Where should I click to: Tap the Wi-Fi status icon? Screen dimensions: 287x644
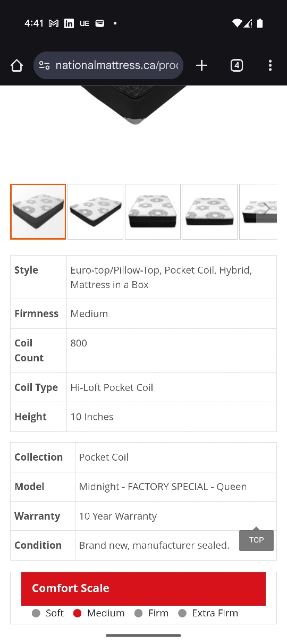237,23
